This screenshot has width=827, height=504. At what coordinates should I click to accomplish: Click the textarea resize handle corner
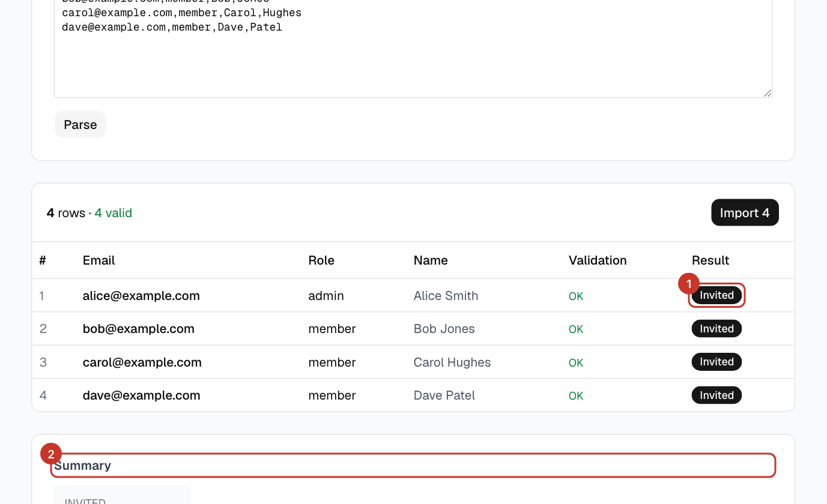pos(768,93)
